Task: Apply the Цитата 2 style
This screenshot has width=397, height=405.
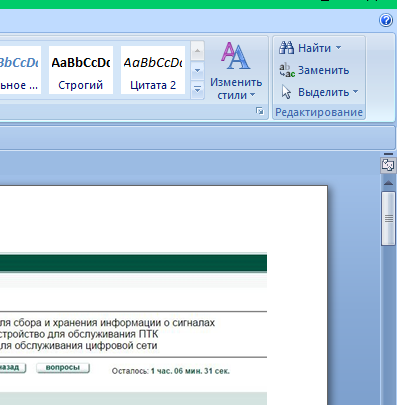Action: pyautogui.click(x=153, y=70)
